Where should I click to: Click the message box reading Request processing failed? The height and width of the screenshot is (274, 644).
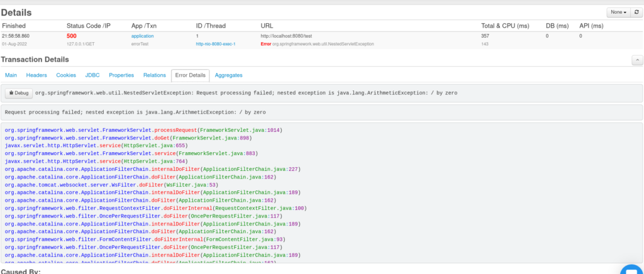pyautogui.click(x=321, y=112)
